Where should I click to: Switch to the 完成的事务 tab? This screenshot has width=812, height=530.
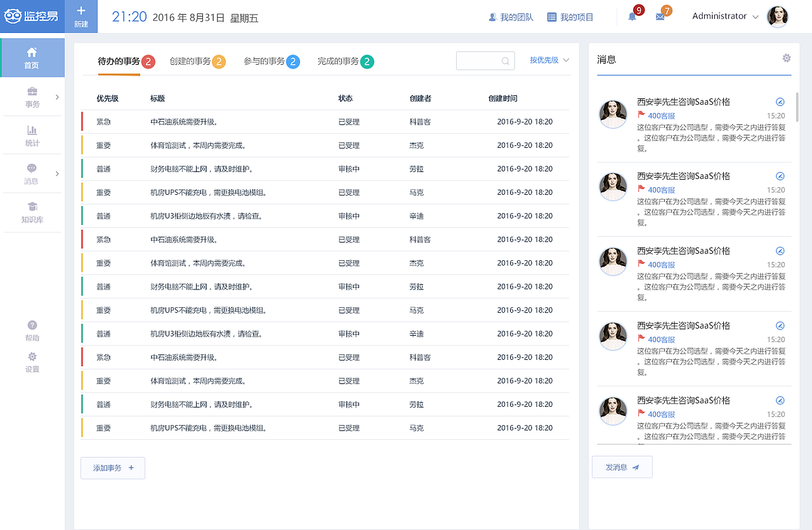[x=346, y=62]
